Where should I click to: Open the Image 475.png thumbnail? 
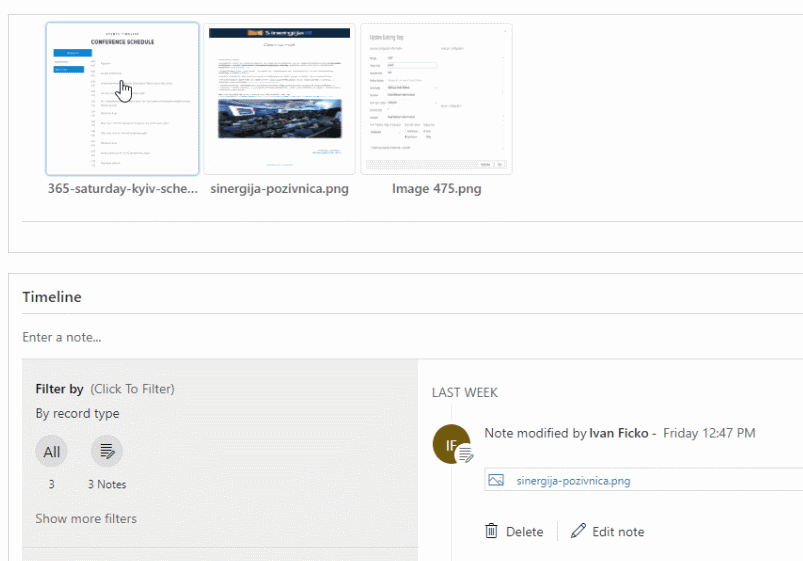pyautogui.click(x=436, y=99)
